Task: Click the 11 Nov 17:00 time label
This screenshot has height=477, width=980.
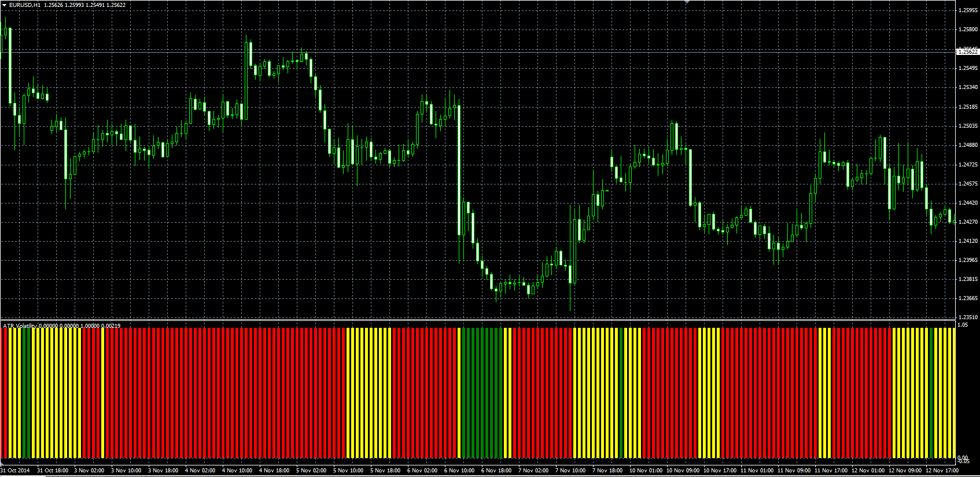Action: click(831, 471)
